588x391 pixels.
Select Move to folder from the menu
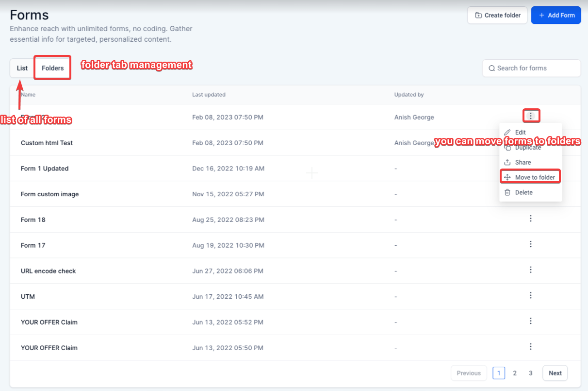(535, 178)
